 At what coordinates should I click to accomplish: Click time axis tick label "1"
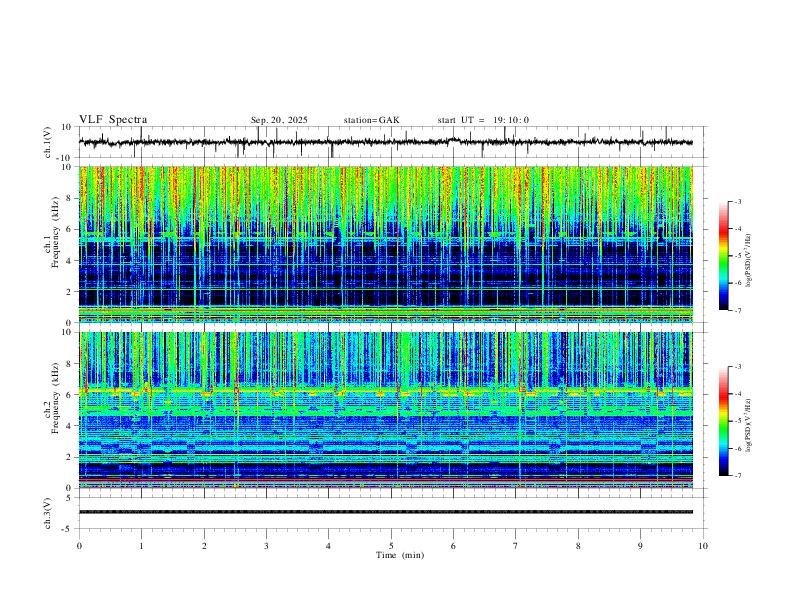pyautogui.click(x=141, y=546)
